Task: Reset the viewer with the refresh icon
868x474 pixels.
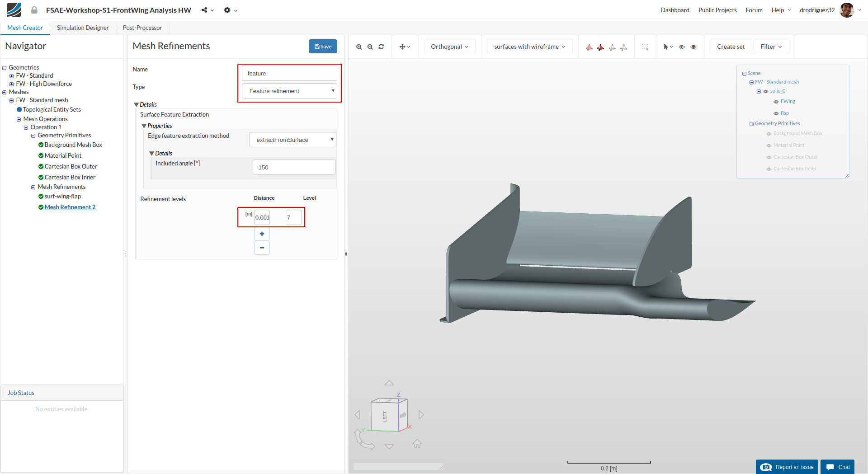Action: click(x=381, y=47)
